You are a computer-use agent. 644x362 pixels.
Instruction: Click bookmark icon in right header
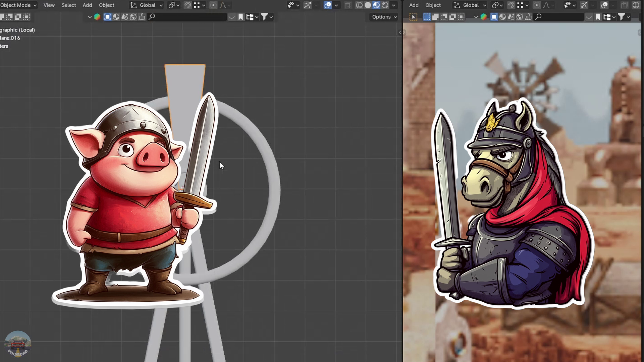(598, 17)
